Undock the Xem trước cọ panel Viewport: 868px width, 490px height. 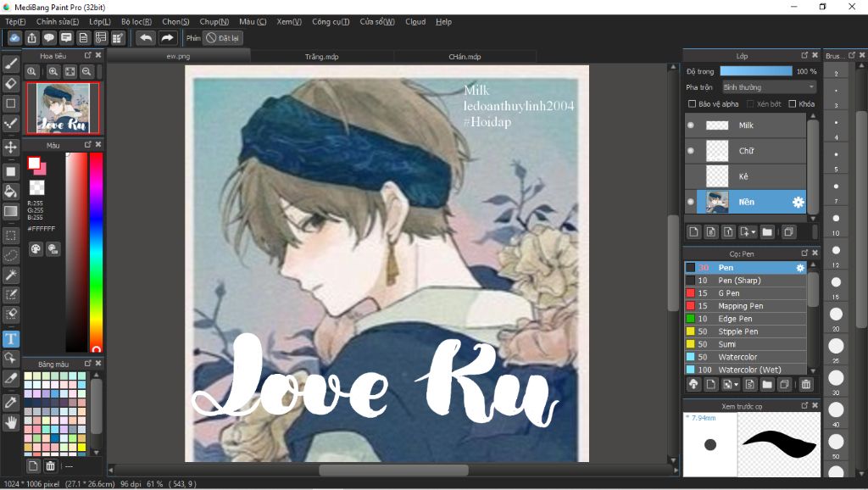[x=804, y=406]
